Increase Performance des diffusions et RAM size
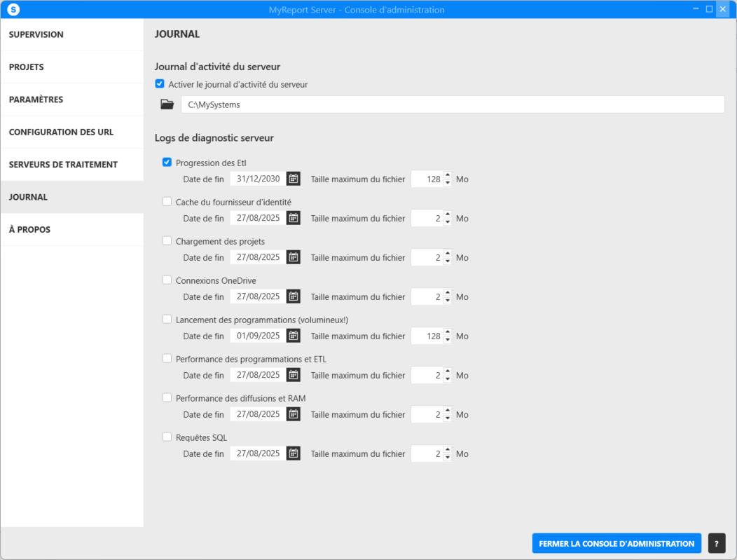 [448, 411]
